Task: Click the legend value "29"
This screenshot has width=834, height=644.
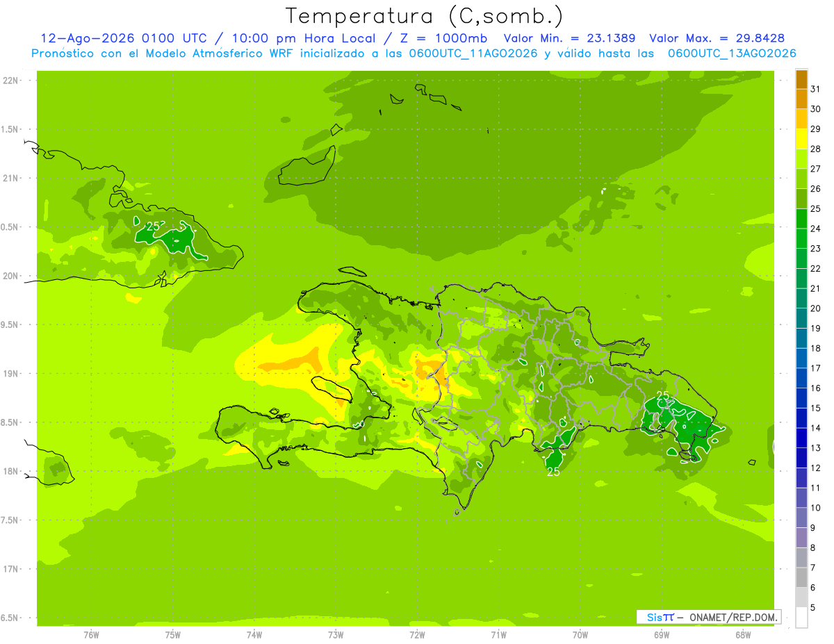Action: [816, 129]
